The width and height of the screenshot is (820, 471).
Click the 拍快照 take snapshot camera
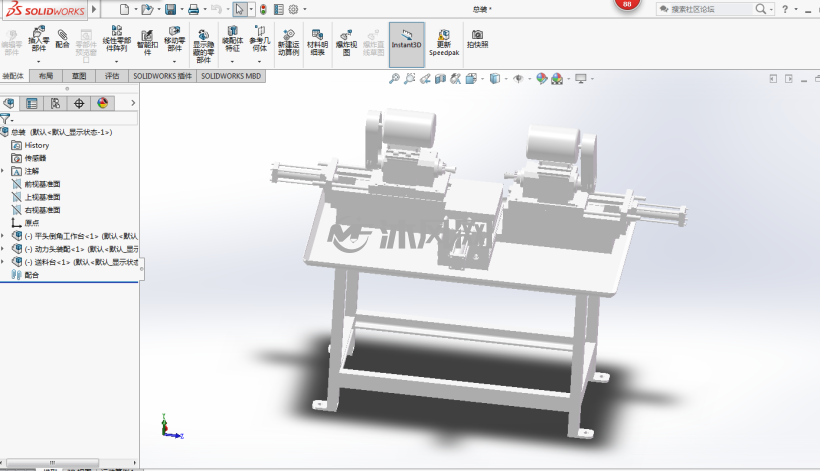pos(477,39)
